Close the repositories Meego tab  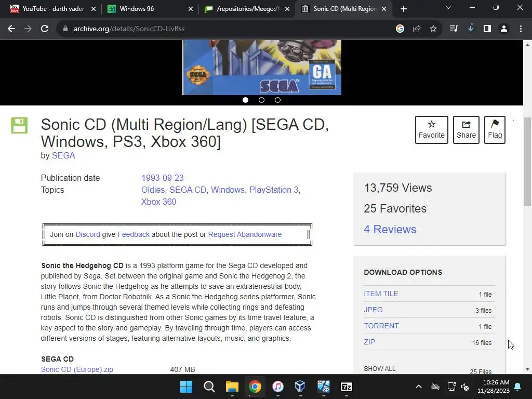(x=287, y=9)
